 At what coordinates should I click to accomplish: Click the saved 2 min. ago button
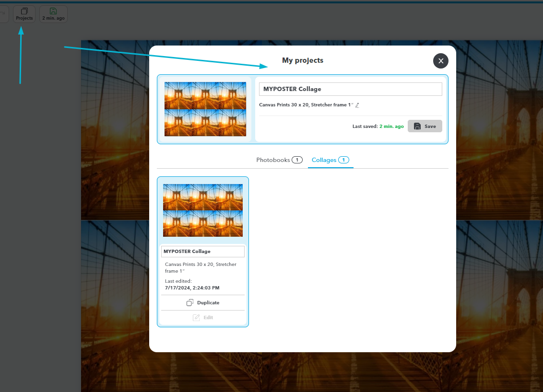click(x=53, y=14)
